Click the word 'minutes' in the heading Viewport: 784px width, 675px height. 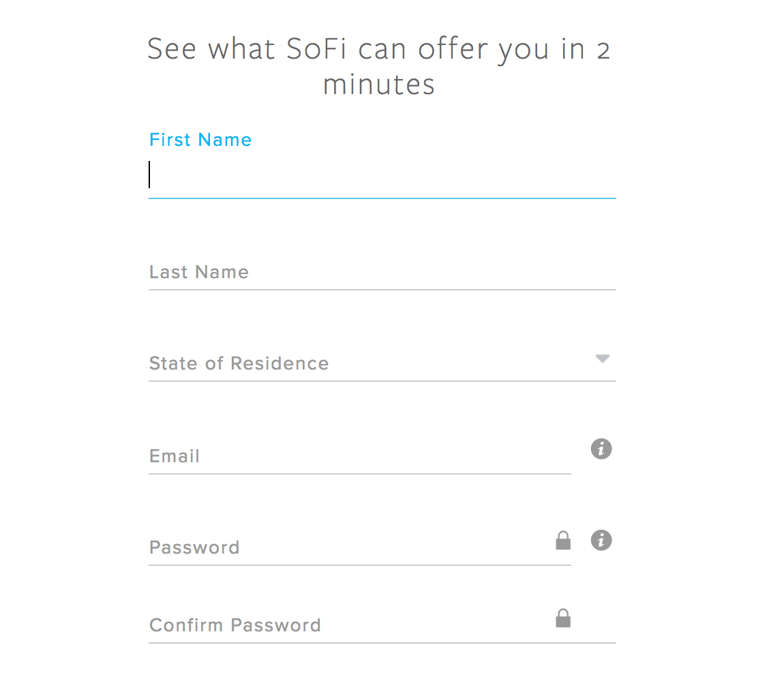coord(378,85)
